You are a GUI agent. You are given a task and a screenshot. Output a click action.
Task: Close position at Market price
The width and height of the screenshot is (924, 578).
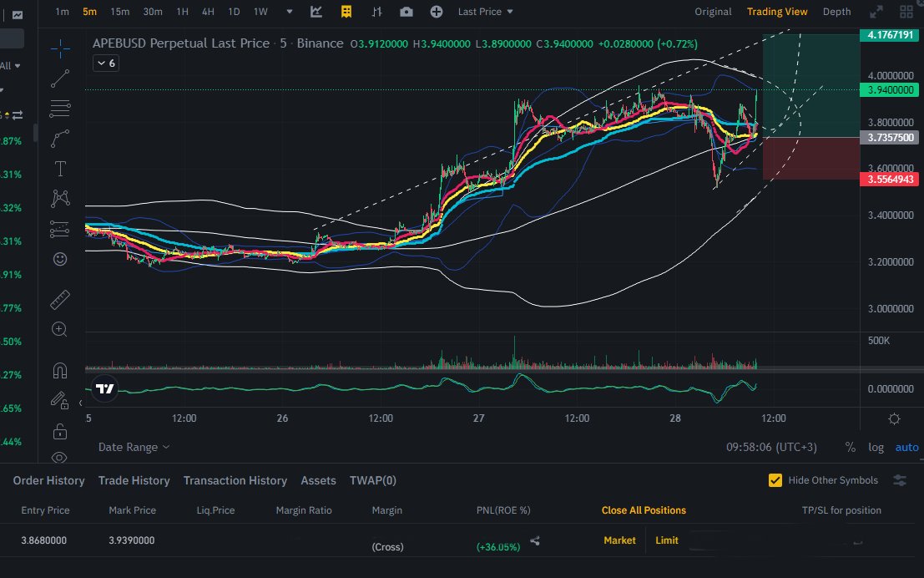click(619, 540)
